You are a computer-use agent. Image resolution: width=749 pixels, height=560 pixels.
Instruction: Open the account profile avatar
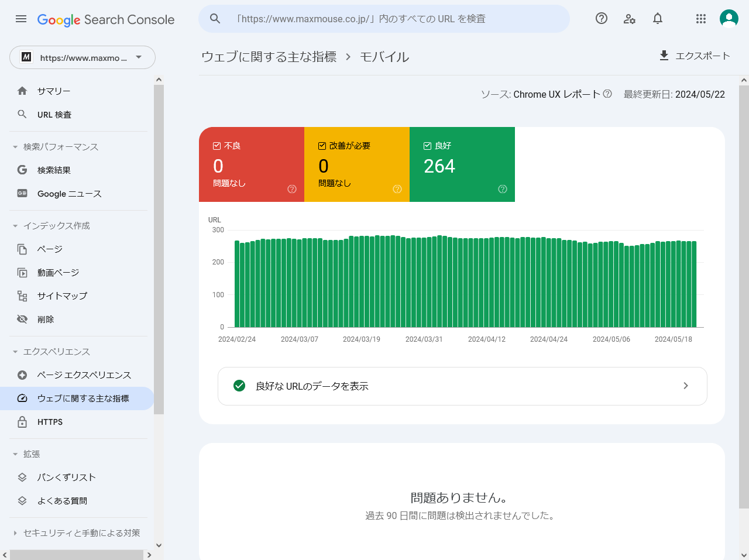tap(729, 19)
